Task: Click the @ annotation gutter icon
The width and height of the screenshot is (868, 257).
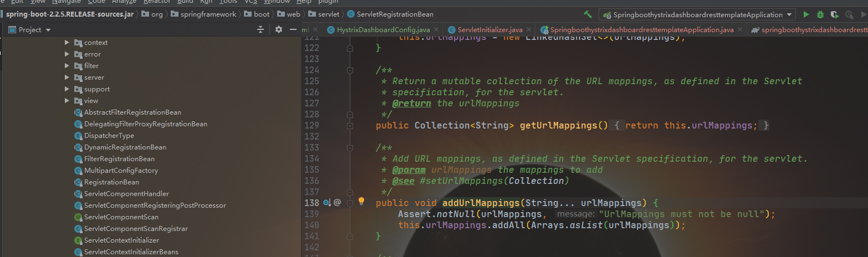Action: pyautogui.click(x=337, y=203)
